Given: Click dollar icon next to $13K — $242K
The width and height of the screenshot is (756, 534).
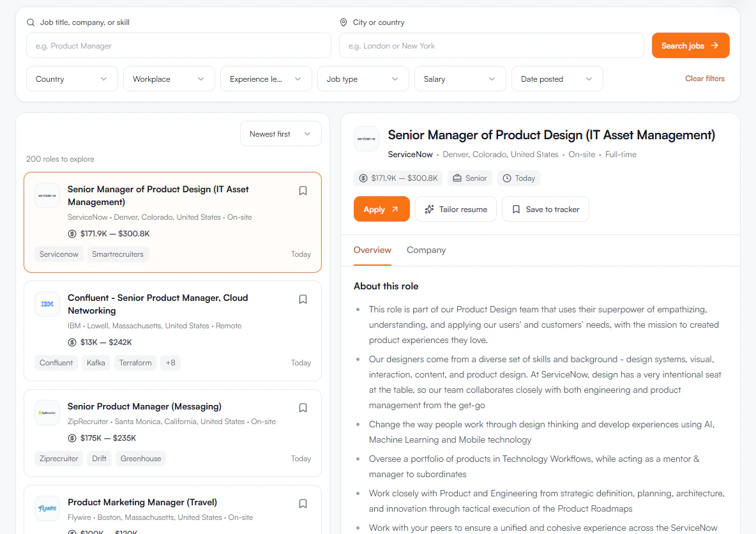Looking at the screenshot, I should pyautogui.click(x=72, y=342).
